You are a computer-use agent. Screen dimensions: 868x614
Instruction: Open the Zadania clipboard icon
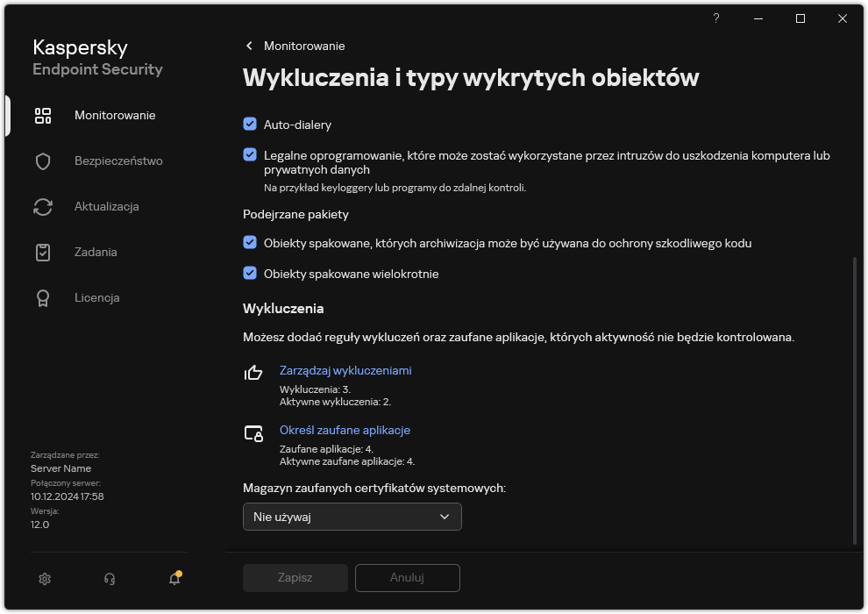tap(42, 252)
